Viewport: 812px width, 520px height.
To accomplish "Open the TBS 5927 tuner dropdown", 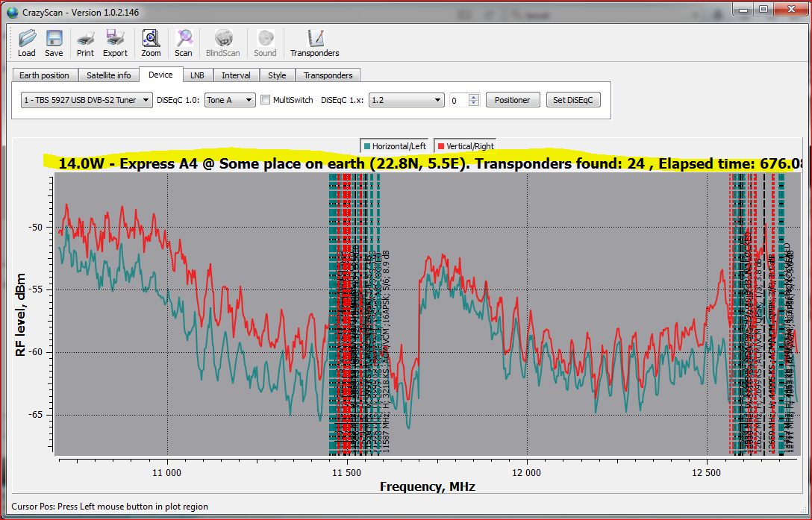I will coord(87,100).
